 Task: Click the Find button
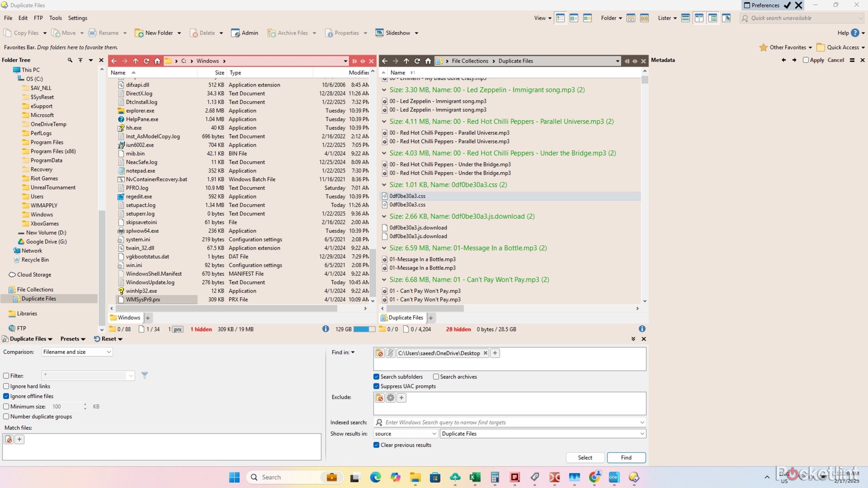[626, 457]
